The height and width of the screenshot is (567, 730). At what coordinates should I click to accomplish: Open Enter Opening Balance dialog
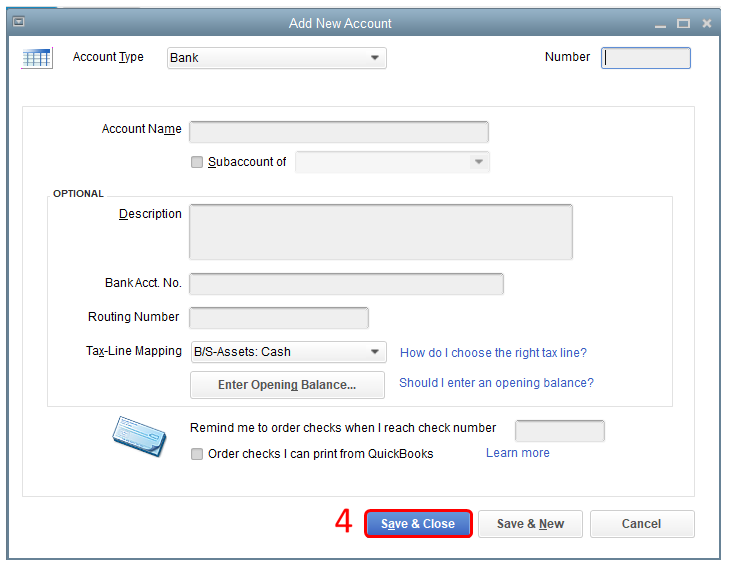point(287,385)
